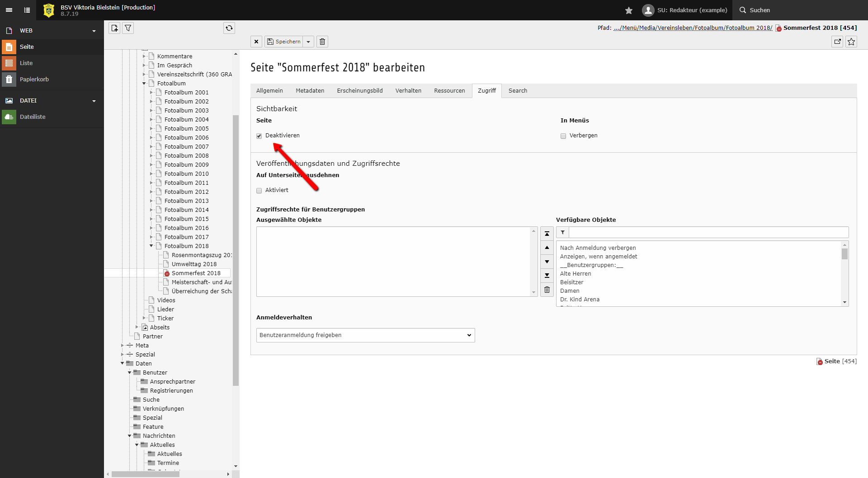
Task: Move selected item down
Action: [547, 262]
